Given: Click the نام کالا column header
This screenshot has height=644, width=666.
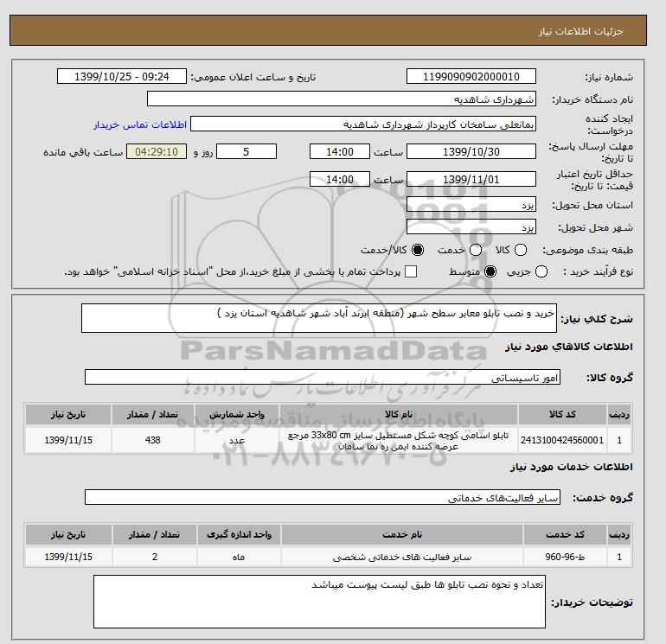Looking at the screenshot, I should pyautogui.click(x=399, y=414).
